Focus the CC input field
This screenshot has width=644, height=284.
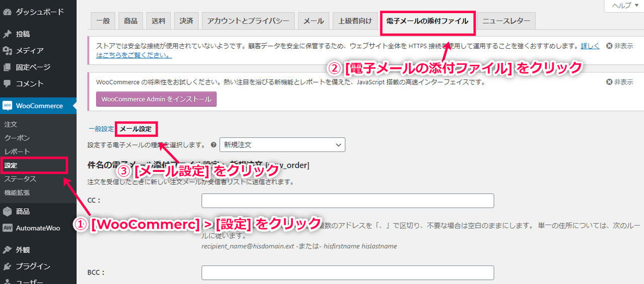348,201
